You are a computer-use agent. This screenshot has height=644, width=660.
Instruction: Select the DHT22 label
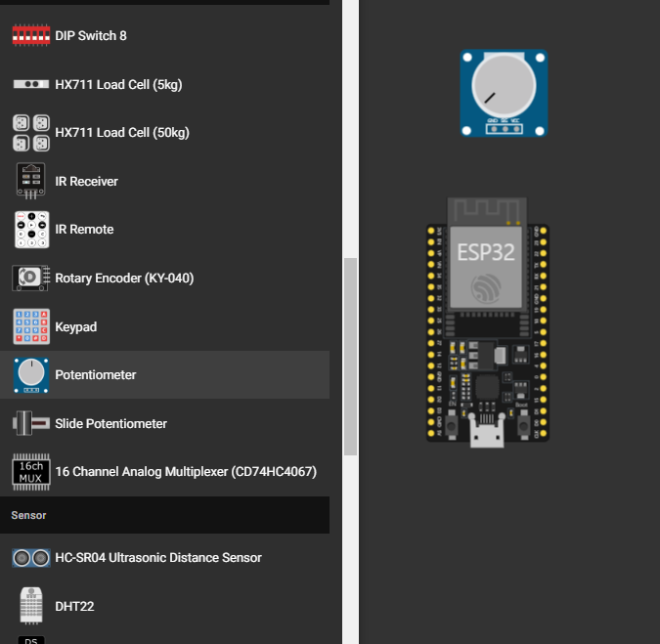coord(74,606)
